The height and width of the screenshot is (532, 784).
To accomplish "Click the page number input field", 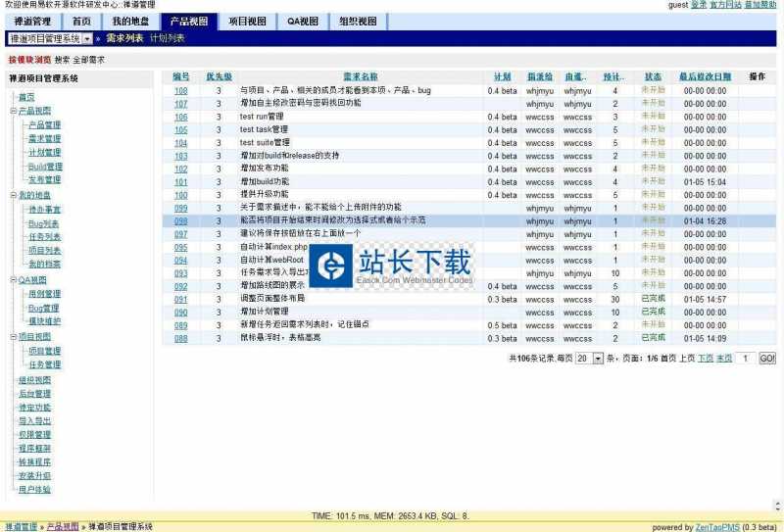I will (746, 360).
